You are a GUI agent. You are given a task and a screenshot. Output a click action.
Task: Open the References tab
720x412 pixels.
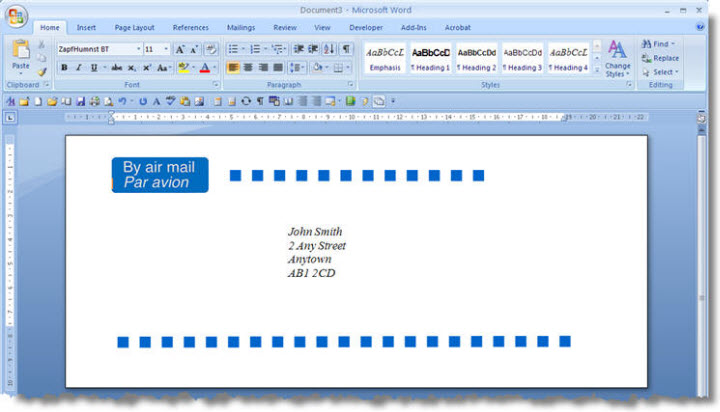pyautogui.click(x=191, y=28)
